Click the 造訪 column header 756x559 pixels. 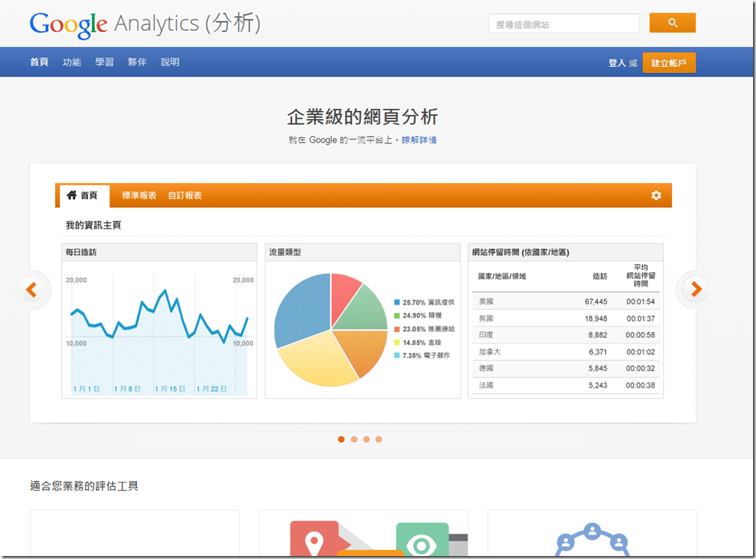(x=600, y=276)
